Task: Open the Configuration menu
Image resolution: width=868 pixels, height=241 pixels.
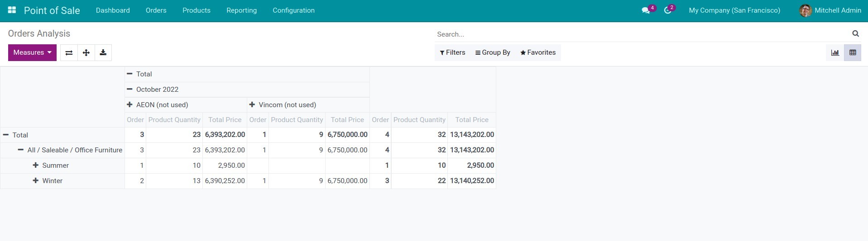Action: click(x=293, y=10)
